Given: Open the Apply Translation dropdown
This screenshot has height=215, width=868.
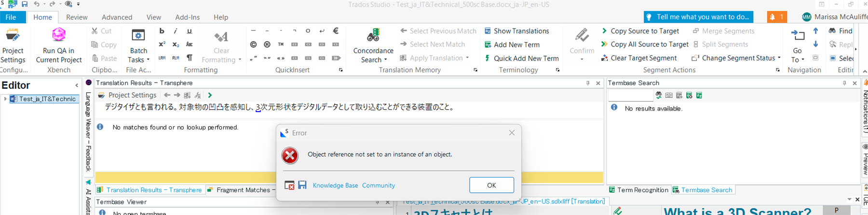Looking at the screenshot, I should click(467, 58).
